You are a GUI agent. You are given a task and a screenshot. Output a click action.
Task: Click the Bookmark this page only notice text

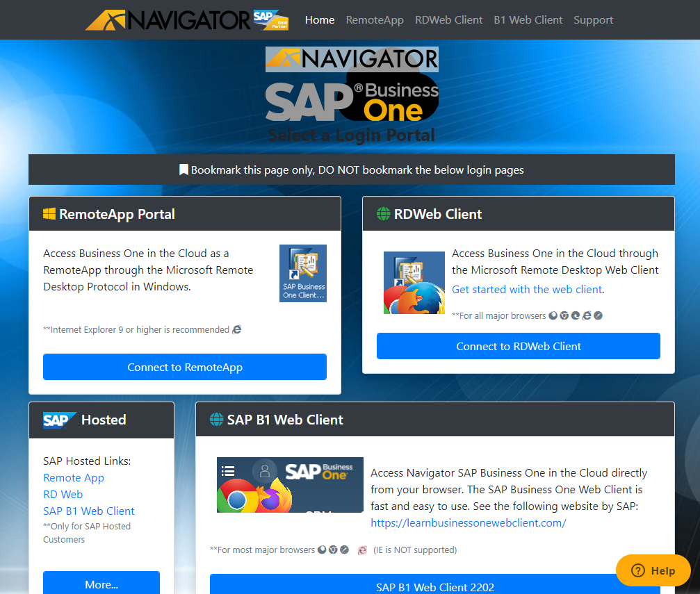(357, 170)
